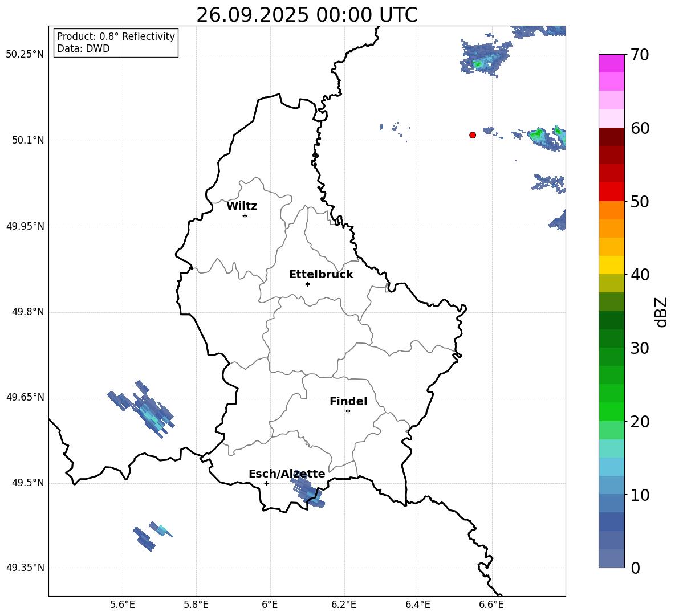Click the 49.95°N latitude label

pos(26,226)
